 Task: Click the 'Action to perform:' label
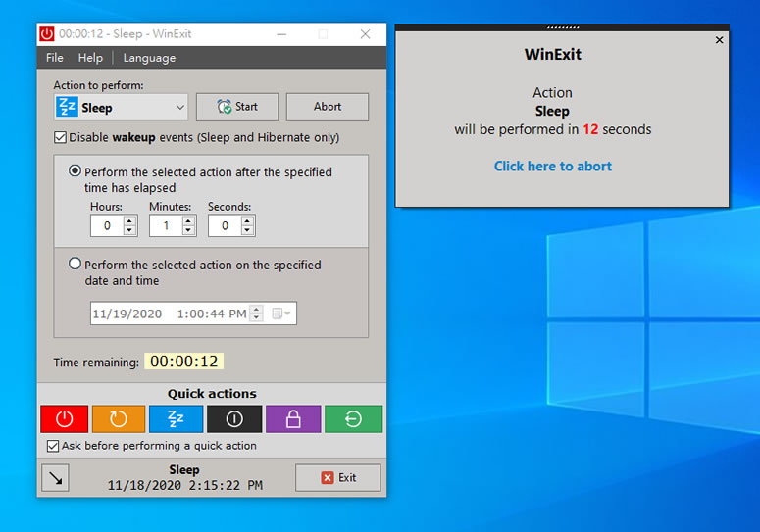98,85
